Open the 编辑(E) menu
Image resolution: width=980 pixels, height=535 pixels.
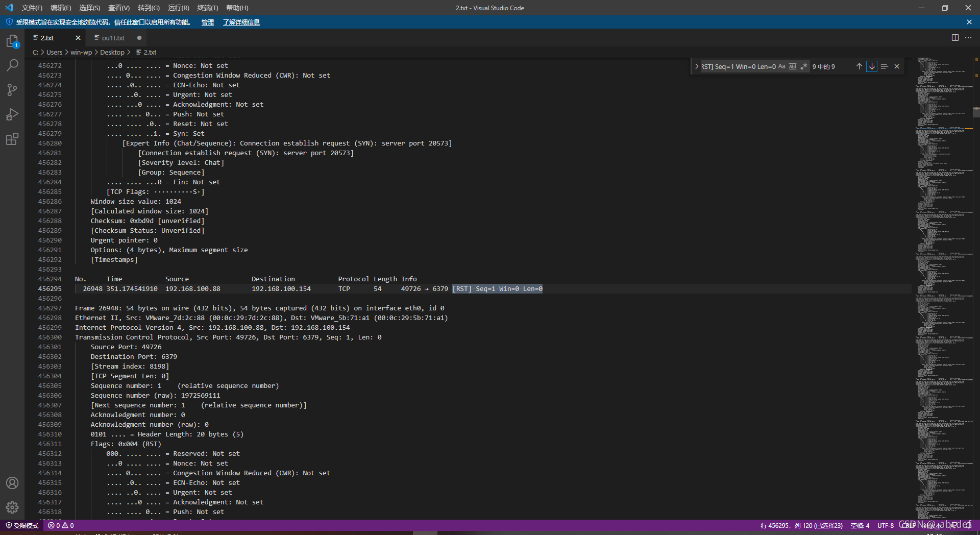tap(61, 8)
